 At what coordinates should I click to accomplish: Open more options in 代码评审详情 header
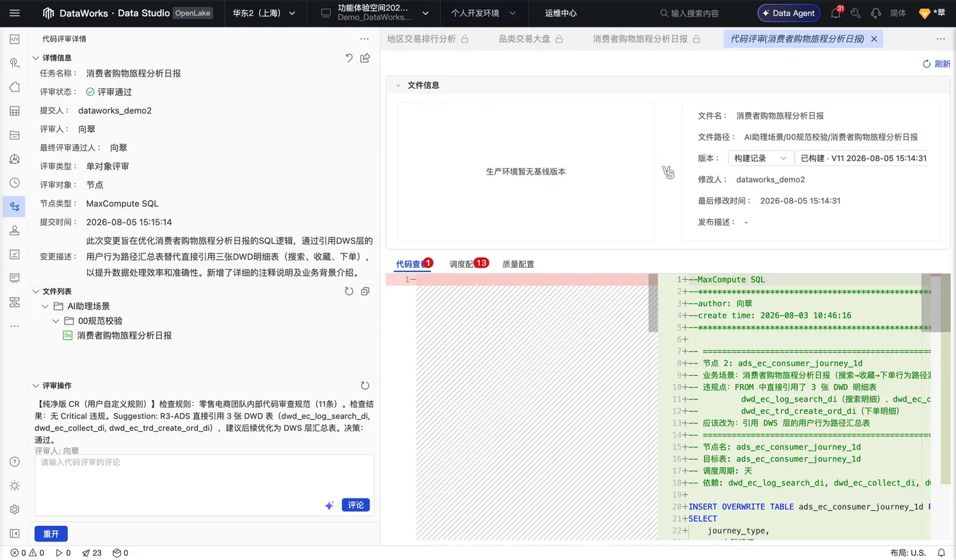coord(365,39)
